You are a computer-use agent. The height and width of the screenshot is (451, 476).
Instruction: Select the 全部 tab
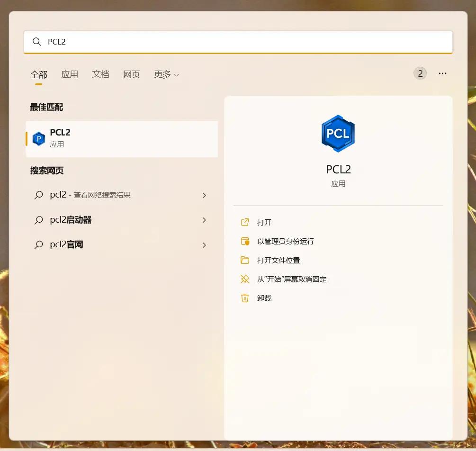[38, 74]
